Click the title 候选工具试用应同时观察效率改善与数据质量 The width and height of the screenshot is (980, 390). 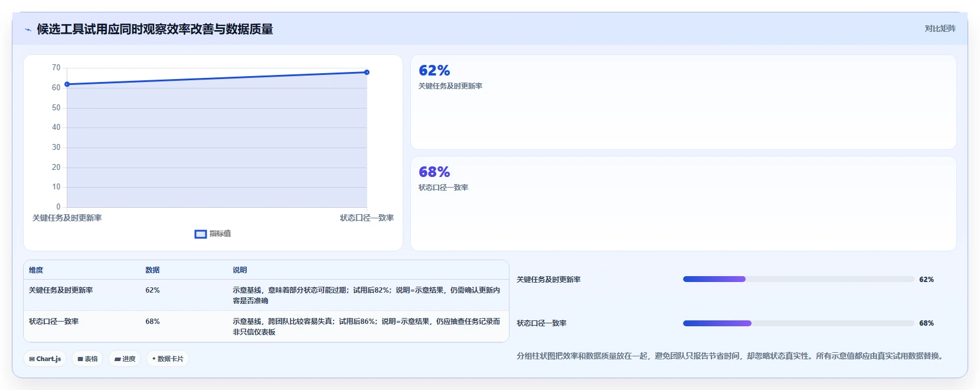[155, 30]
